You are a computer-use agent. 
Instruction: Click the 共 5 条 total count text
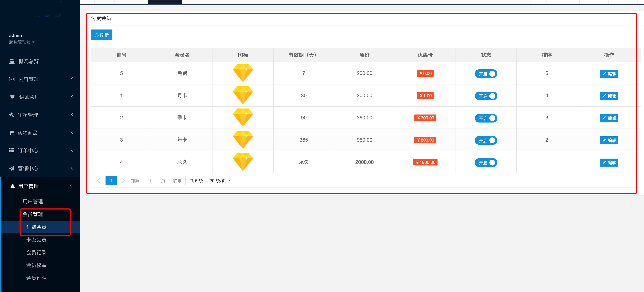[196, 181]
